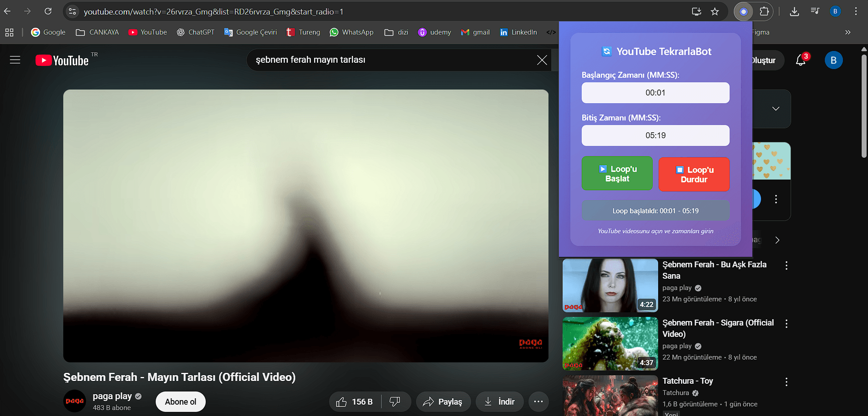Open the Tureng bookmark
Screen dimensions: 868x416
coord(303,32)
